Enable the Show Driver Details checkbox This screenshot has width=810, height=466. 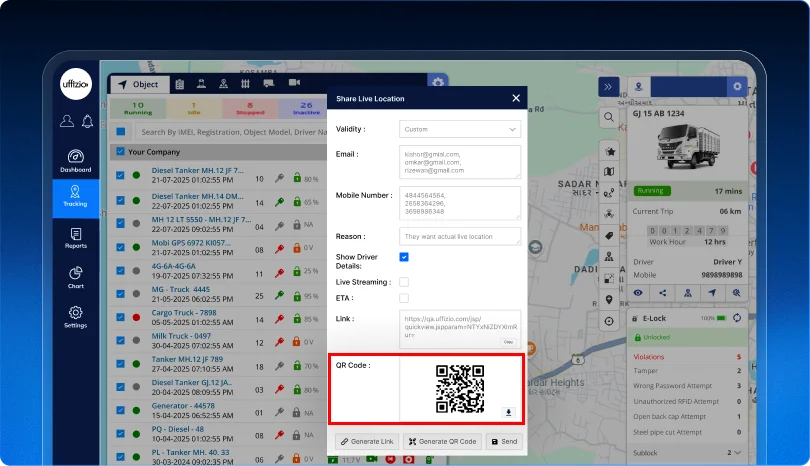pos(404,257)
